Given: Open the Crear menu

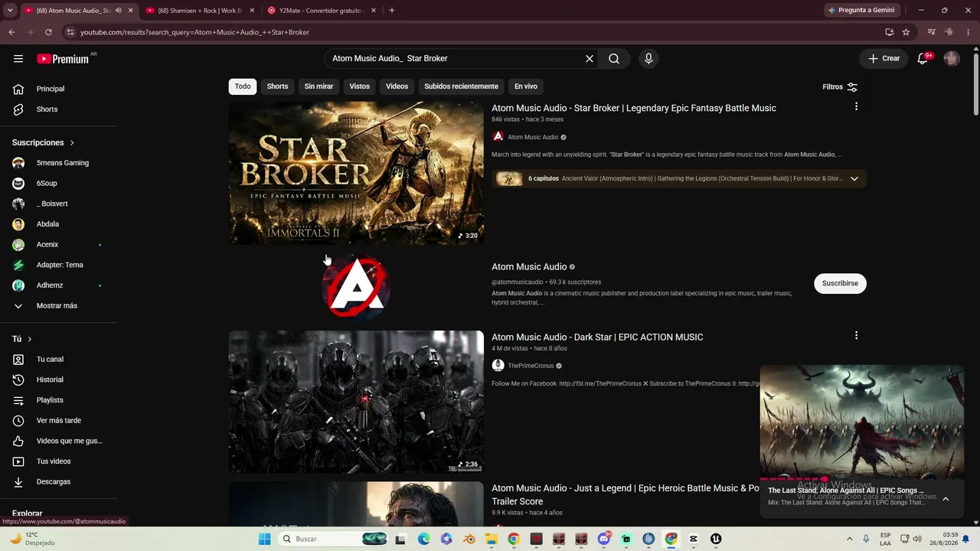Looking at the screenshot, I should click(x=884, y=59).
